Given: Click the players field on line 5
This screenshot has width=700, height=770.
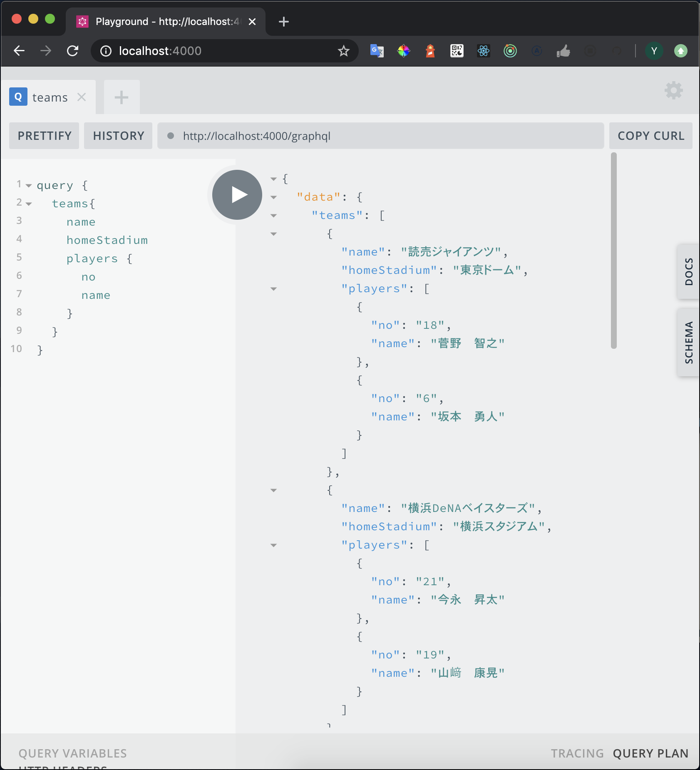Looking at the screenshot, I should (x=92, y=258).
